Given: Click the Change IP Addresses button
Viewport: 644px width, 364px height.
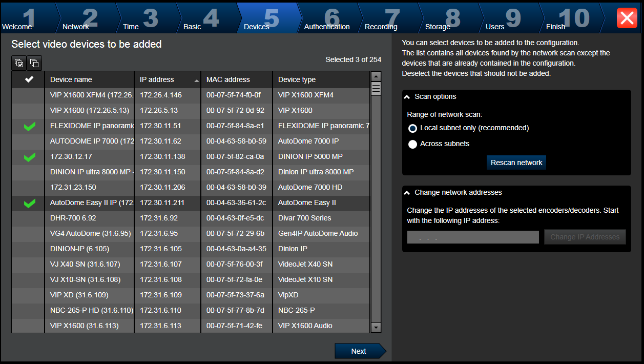Looking at the screenshot, I should (x=585, y=237).
